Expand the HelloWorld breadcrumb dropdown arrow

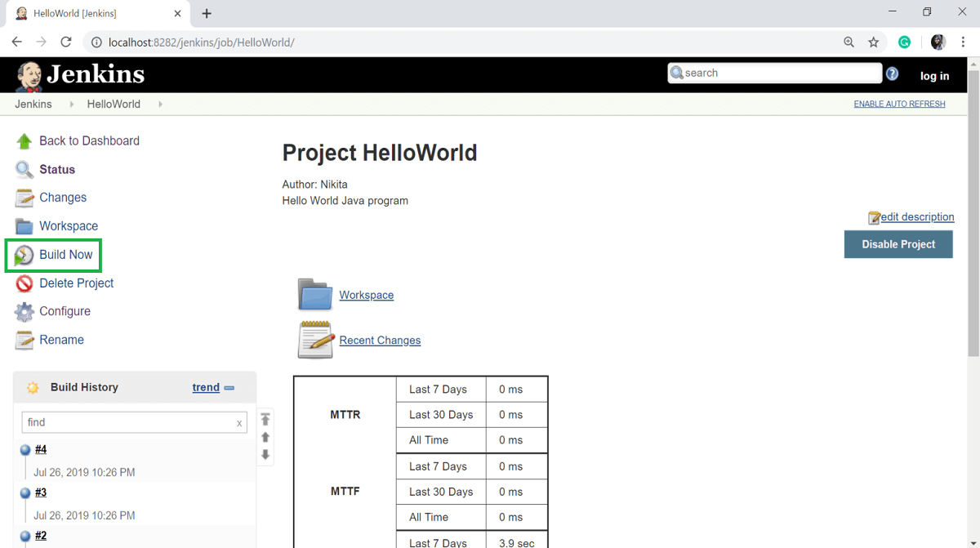point(160,105)
